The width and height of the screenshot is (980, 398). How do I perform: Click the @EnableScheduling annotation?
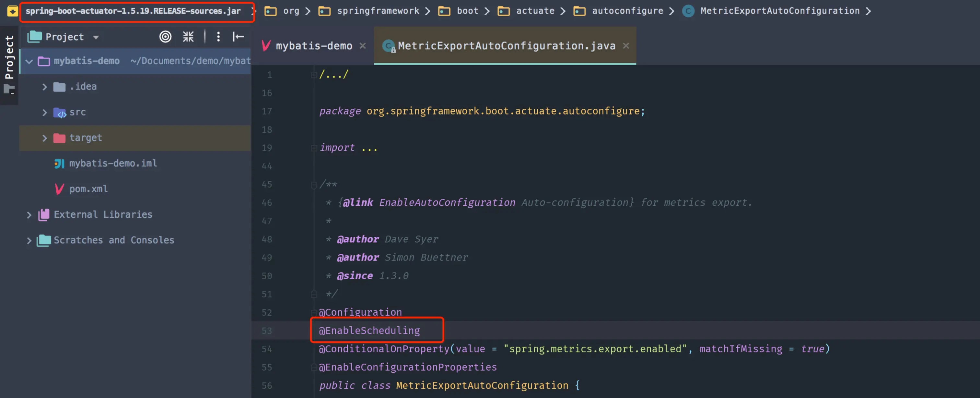pyautogui.click(x=369, y=331)
